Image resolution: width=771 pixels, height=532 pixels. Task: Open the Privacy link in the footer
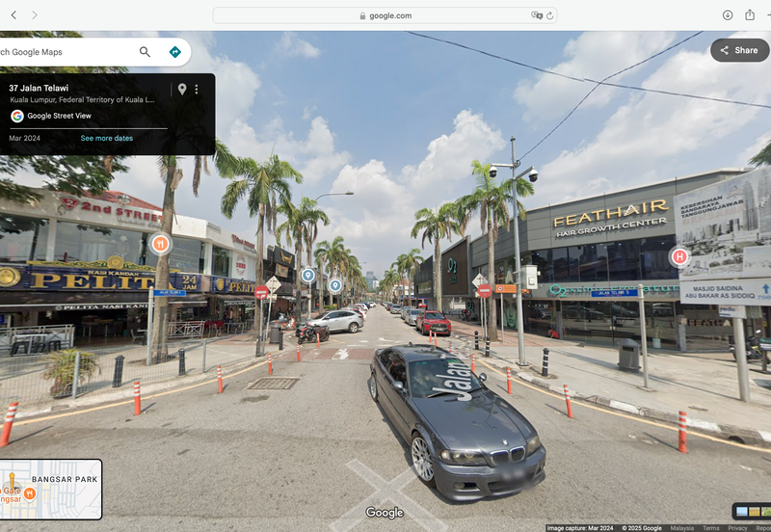click(737, 528)
